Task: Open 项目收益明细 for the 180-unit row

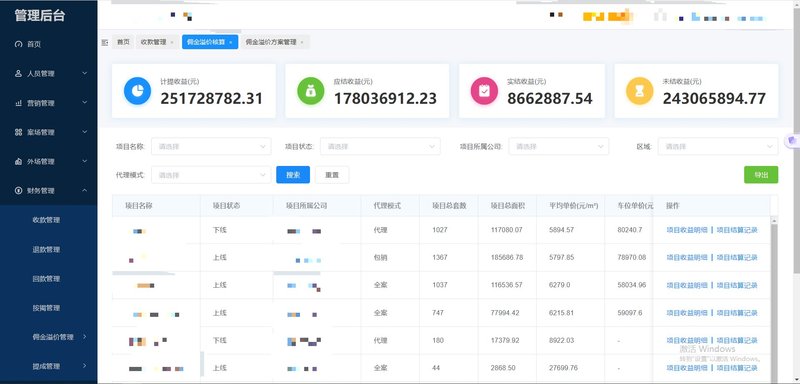Action: click(686, 340)
